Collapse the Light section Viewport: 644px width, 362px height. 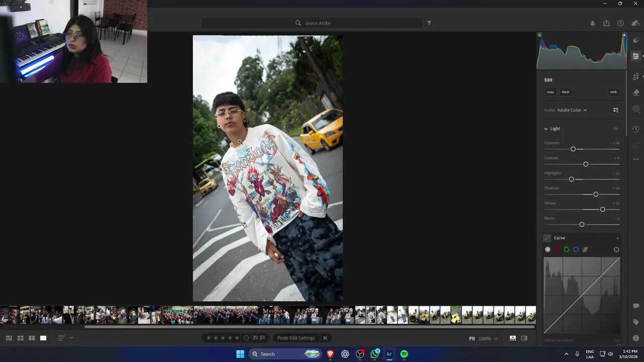pyautogui.click(x=546, y=129)
